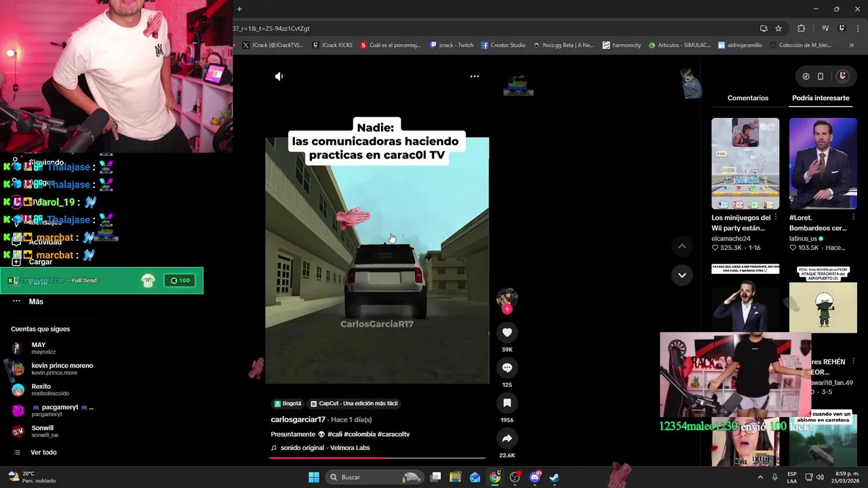
Task: Open Discord from the taskbar
Action: [x=534, y=477]
